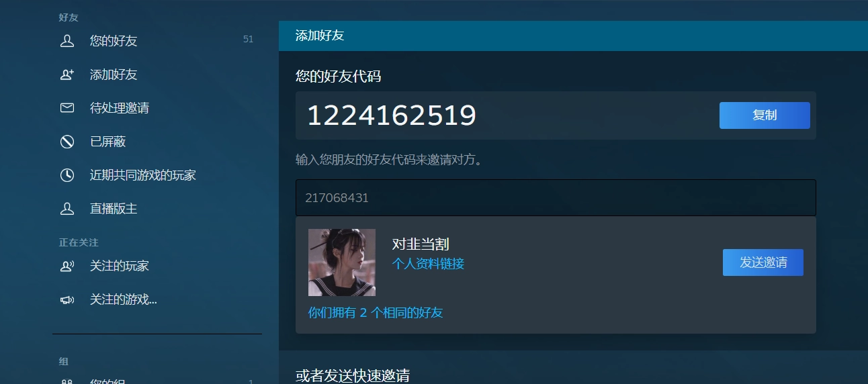This screenshot has height=384, width=868.
Task: Click the avatar thumbnail of 对韭当割
Action: 342,262
